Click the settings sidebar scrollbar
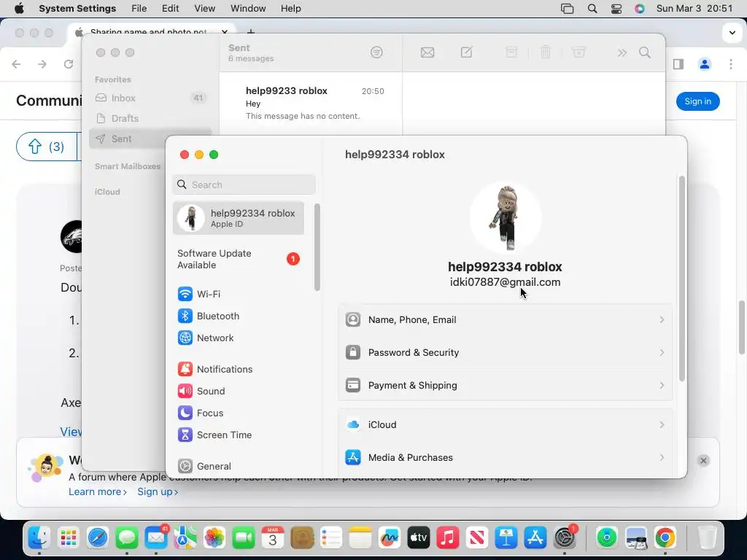 [x=317, y=246]
